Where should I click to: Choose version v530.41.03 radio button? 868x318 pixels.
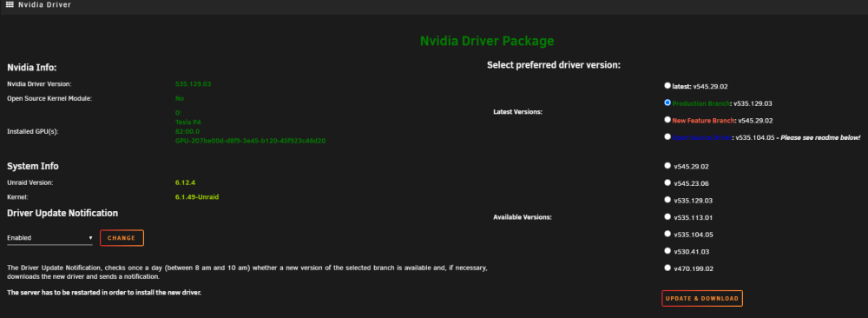pos(667,250)
